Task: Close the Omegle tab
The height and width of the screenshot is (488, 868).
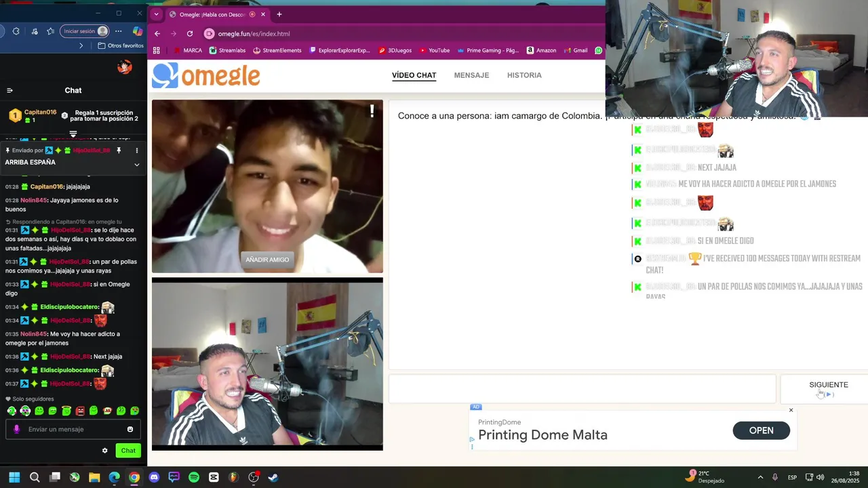Action: 263,14
